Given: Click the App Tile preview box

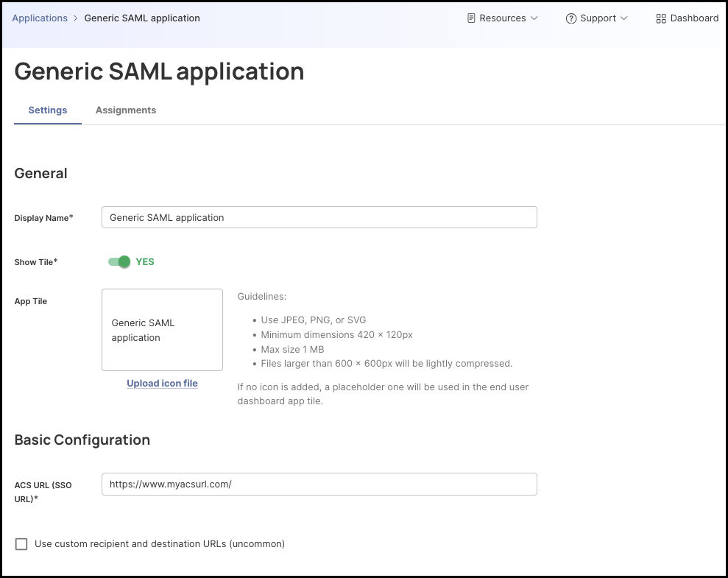Looking at the screenshot, I should click(162, 329).
